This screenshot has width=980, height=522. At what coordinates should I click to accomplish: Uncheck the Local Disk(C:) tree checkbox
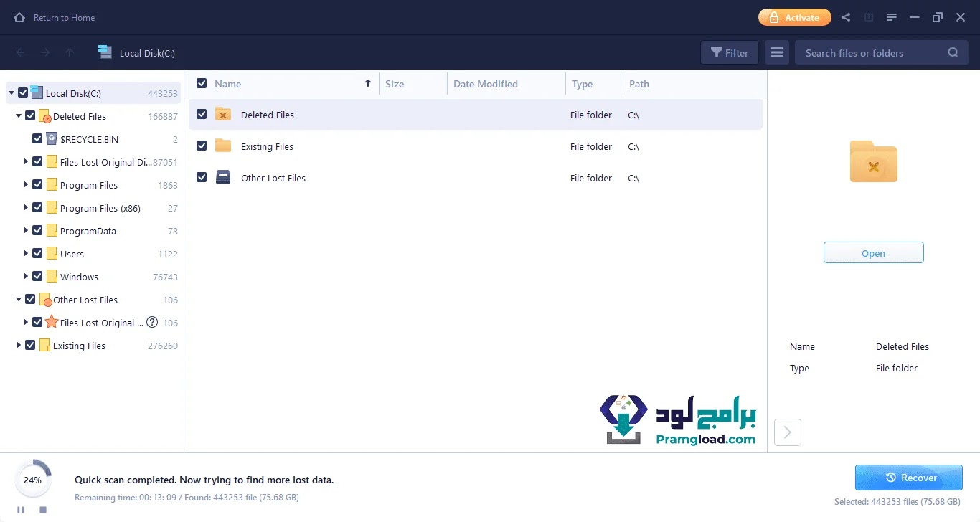[23, 92]
